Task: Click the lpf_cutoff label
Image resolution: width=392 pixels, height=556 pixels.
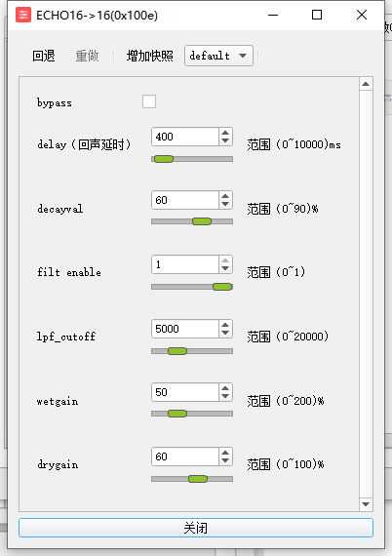Action: coord(66,337)
